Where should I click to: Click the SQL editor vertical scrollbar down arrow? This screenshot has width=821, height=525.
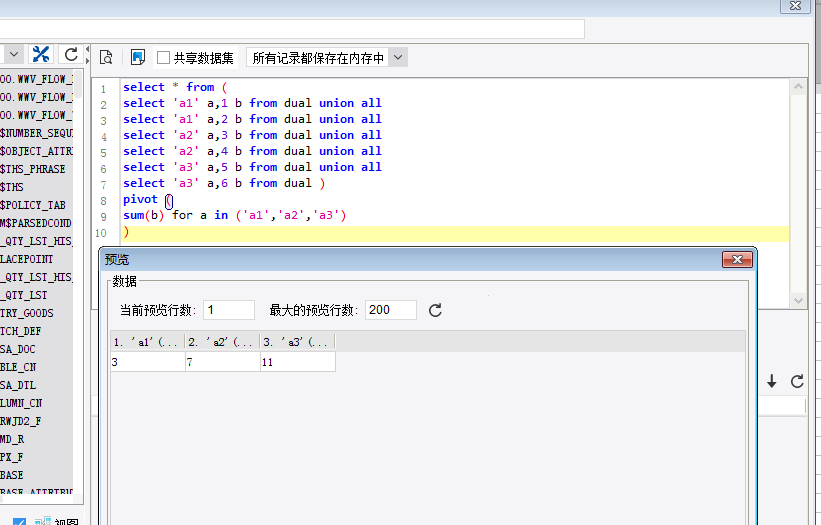click(798, 300)
